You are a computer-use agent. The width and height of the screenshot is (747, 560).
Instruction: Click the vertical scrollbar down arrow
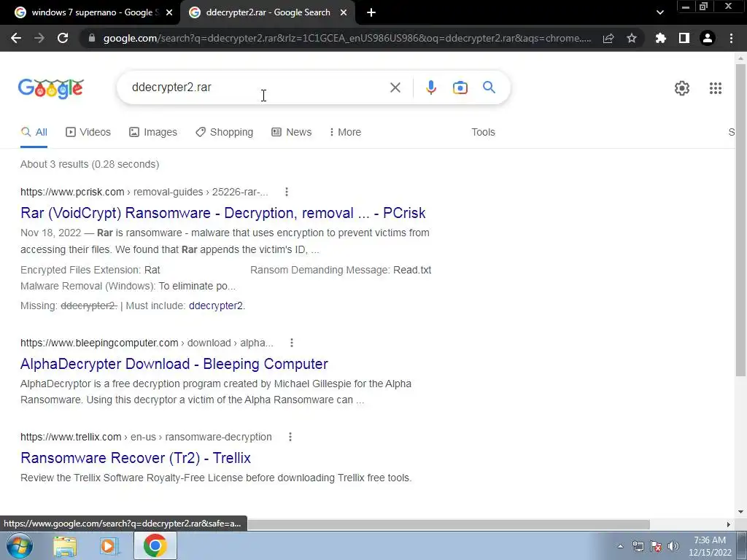(740, 512)
